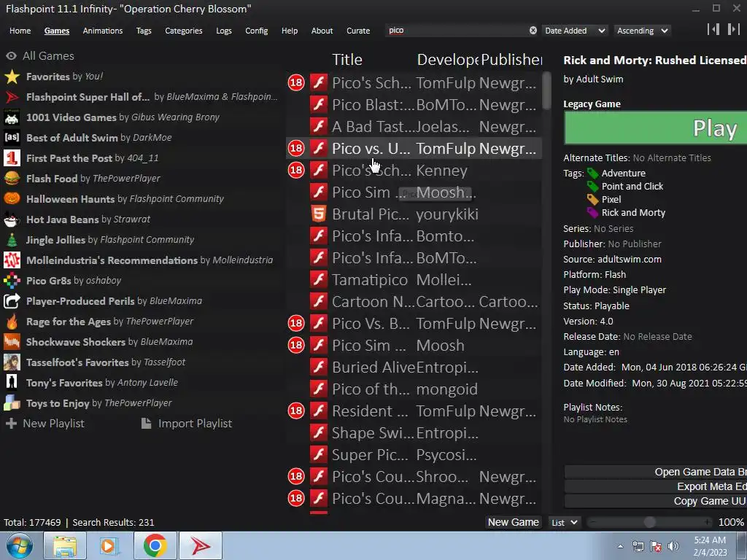This screenshot has width=747, height=560.
Task: Click the game list vertical scrollbar
Action: click(546, 90)
